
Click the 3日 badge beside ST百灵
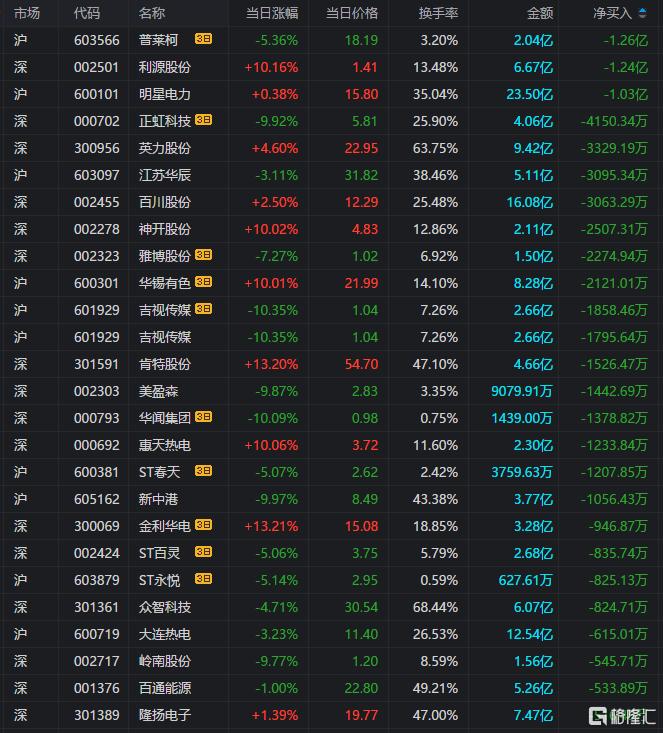coord(203,552)
